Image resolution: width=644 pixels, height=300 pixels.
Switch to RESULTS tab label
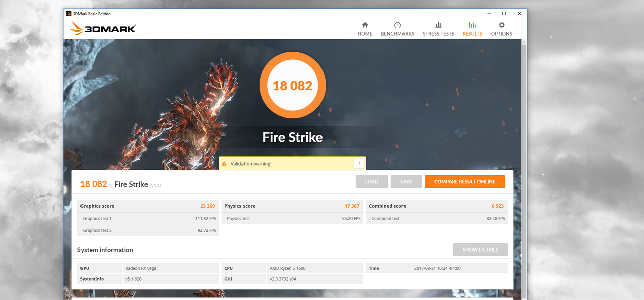(472, 34)
